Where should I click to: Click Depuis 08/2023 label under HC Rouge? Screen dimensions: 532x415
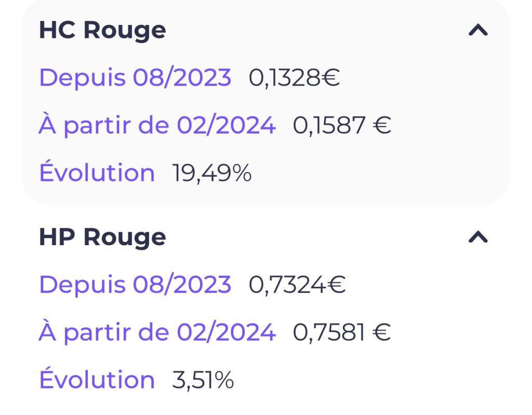135,78
